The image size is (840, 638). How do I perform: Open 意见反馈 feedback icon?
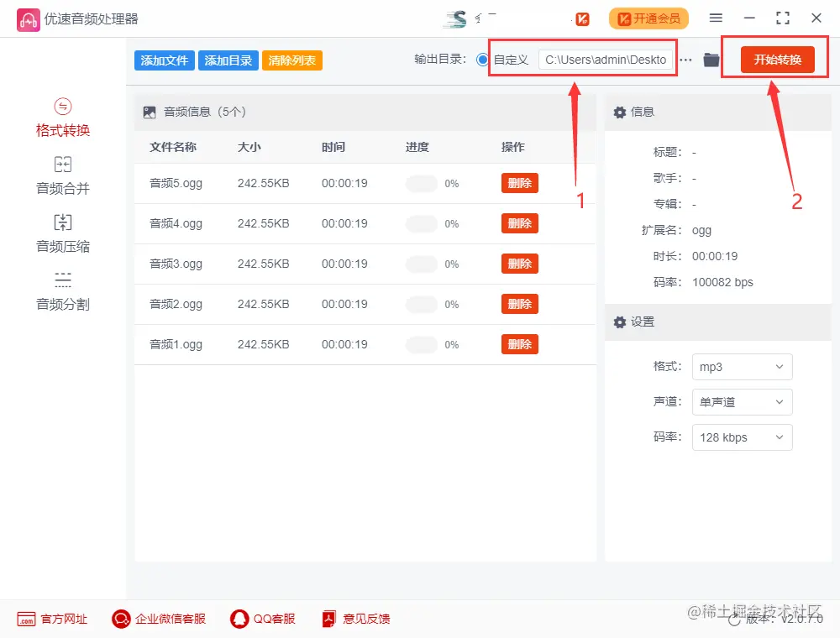tap(328, 619)
